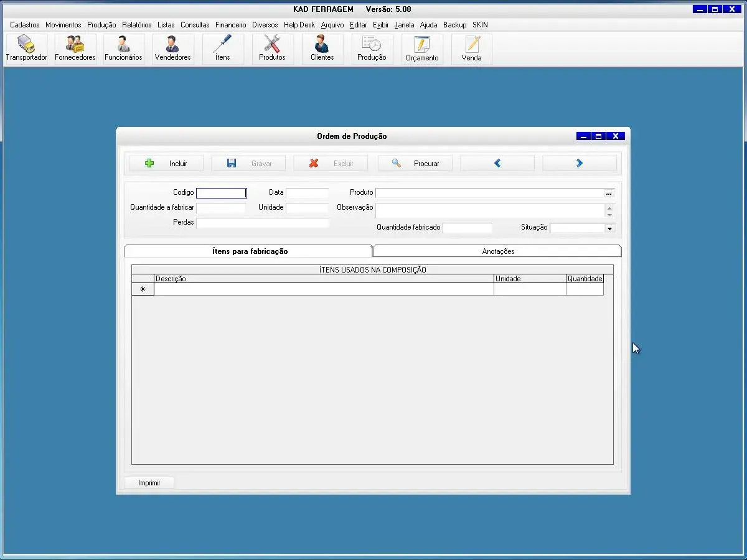Click the Observação scroll down arrow

(x=609, y=215)
